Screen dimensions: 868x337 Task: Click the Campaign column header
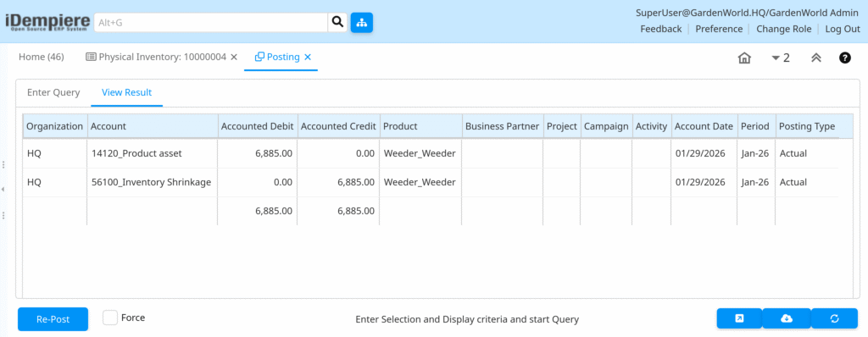point(606,126)
